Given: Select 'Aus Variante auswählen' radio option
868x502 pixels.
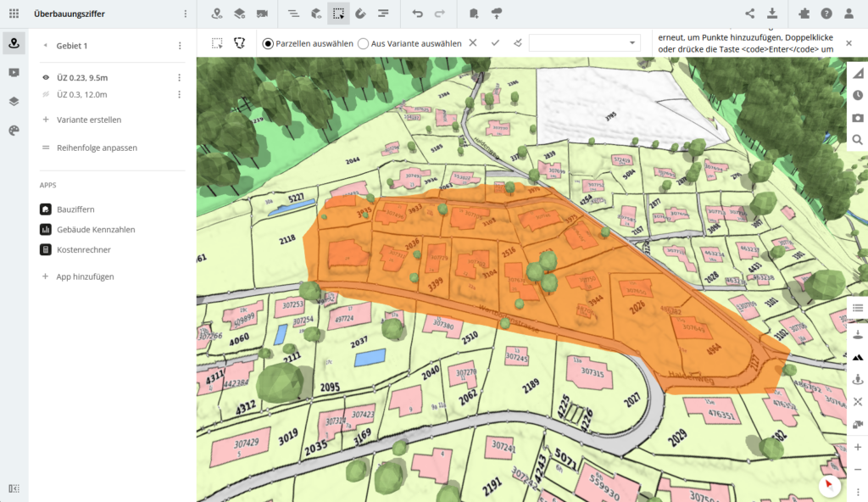Looking at the screenshot, I should coord(364,43).
